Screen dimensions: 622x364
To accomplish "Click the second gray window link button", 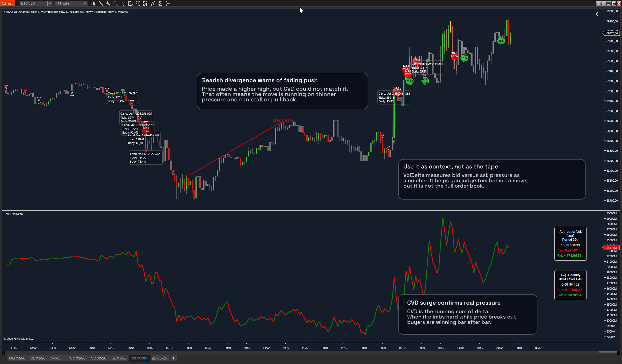I will (x=603, y=3).
